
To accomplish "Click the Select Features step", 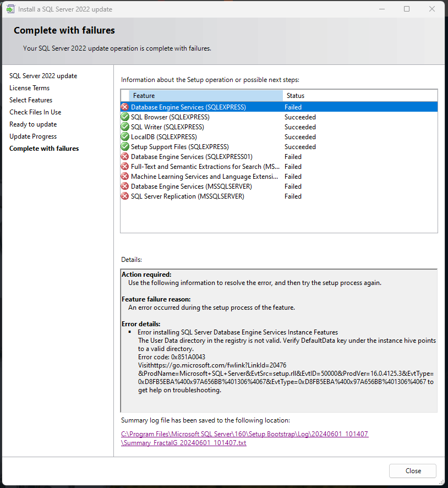I will pos(31,100).
